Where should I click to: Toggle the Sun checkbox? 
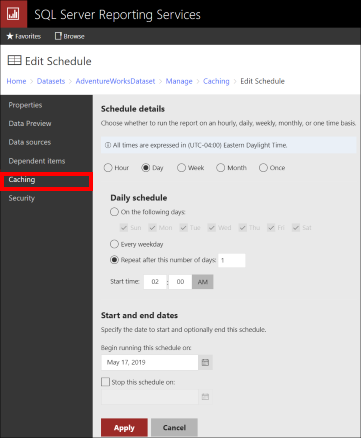pos(124,228)
